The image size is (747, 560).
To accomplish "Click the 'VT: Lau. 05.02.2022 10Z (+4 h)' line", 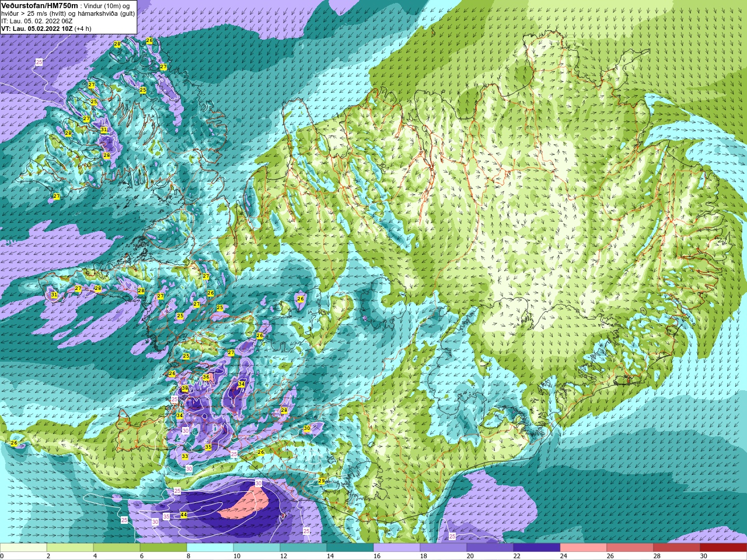I will click(46, 29).
